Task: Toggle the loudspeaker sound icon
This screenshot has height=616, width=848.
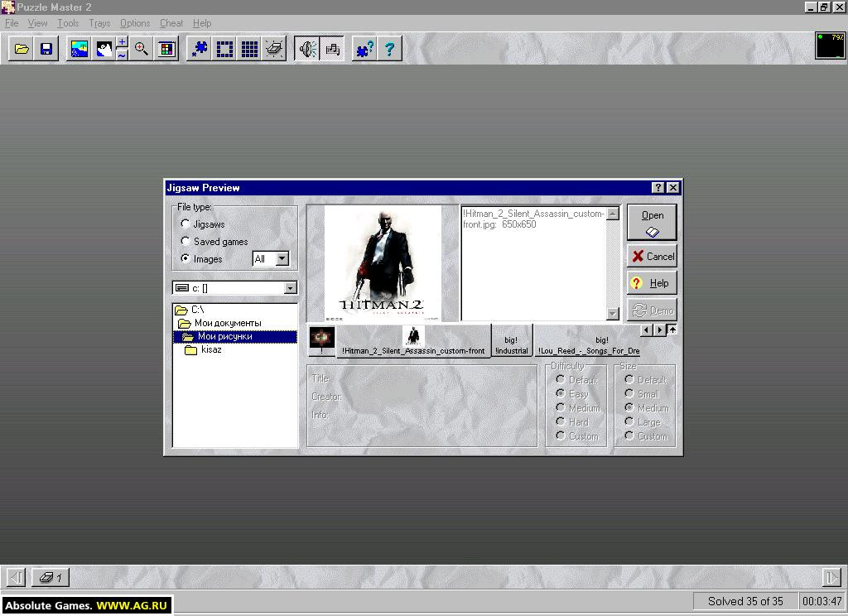Action: click(308, 49)
